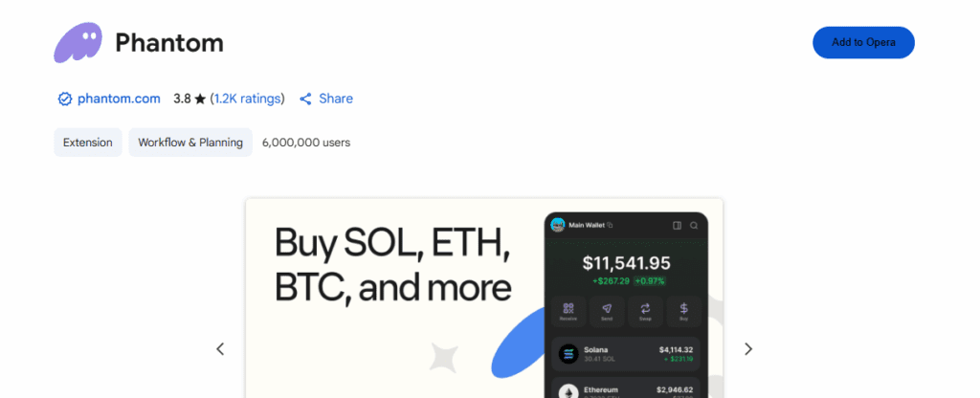Click the Main Wallet avatar
980x398 pixels.
point(558,225)
